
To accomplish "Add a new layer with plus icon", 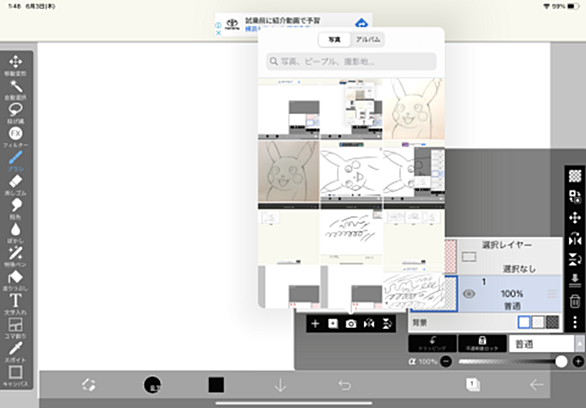I will coord(315,324).
